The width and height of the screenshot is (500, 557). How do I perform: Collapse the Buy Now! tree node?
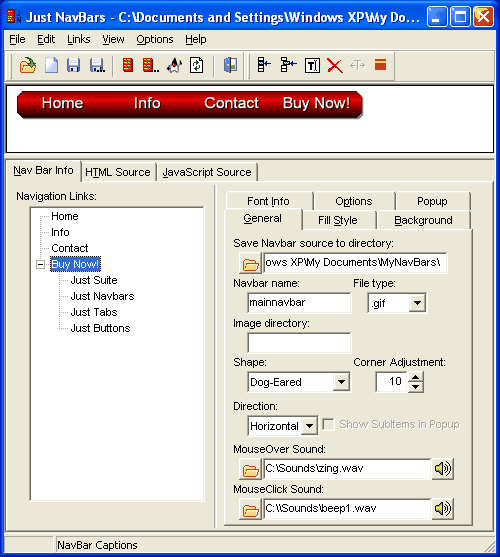[40, 264]
